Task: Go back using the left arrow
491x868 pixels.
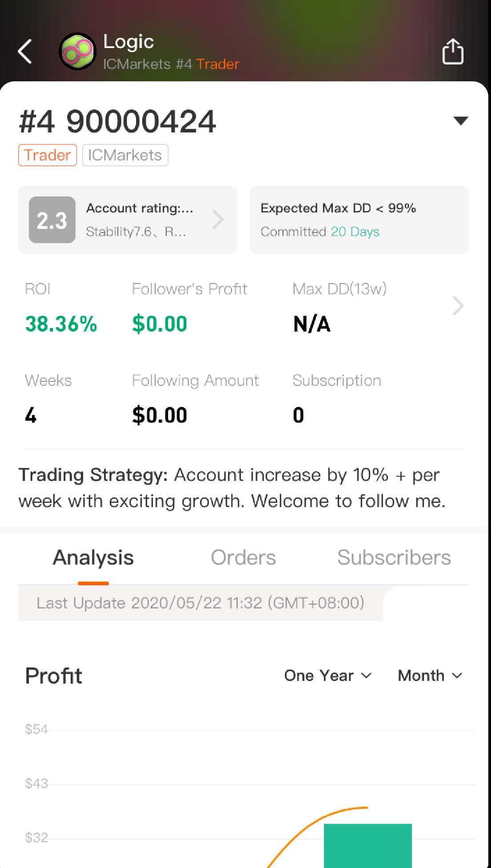Action: point(25,52)
